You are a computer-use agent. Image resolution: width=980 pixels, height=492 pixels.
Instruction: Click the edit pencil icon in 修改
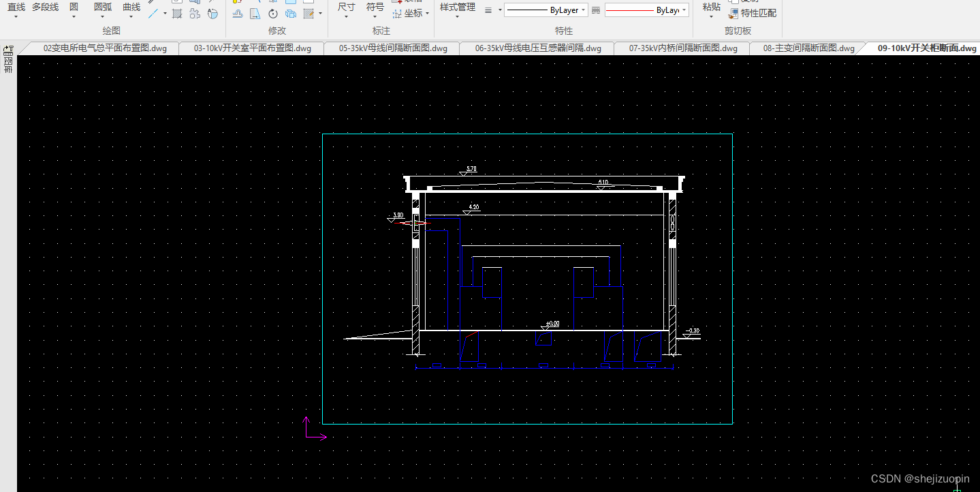coord(309,14)
